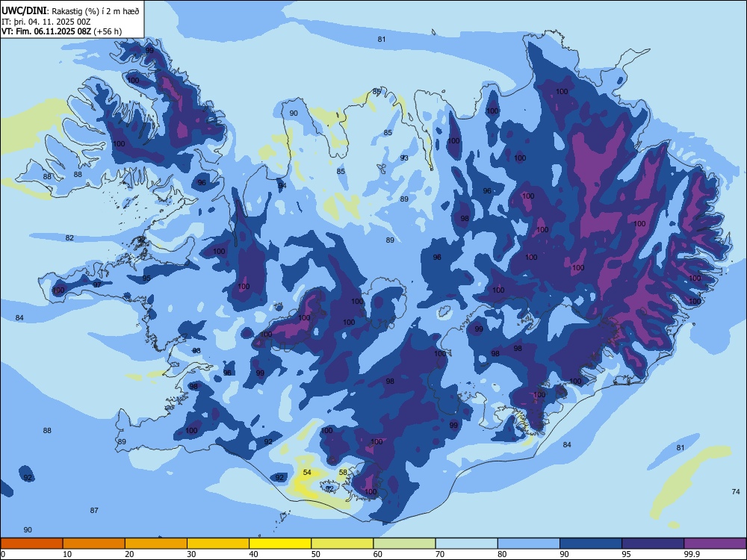This screenshot has width=747, height=560.
Task: Click the '87' humidity value over the sea
Action: pos(94,511)
